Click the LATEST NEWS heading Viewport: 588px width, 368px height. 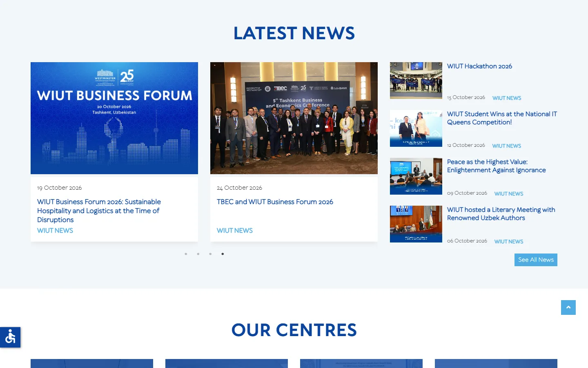coord(294,33)
